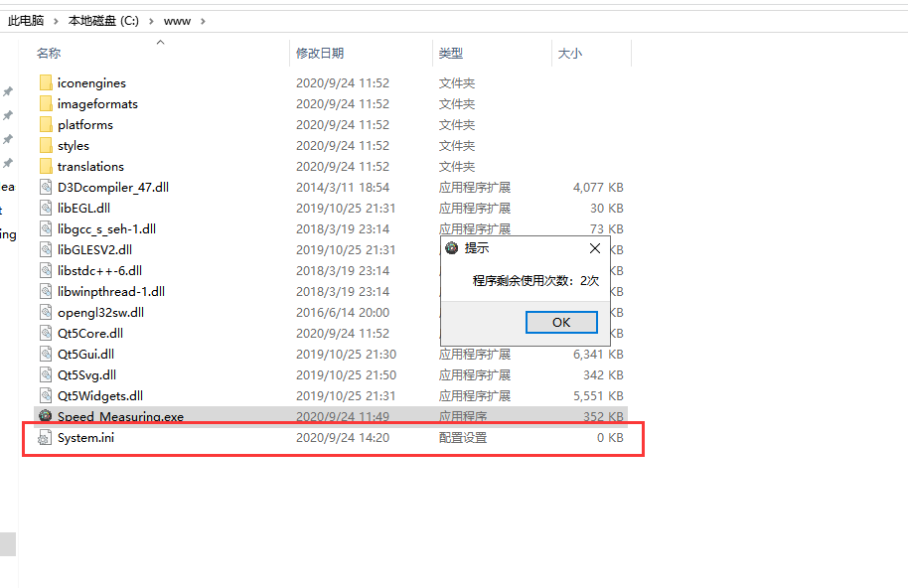Open the styles folder icon

tap(46, 145)
